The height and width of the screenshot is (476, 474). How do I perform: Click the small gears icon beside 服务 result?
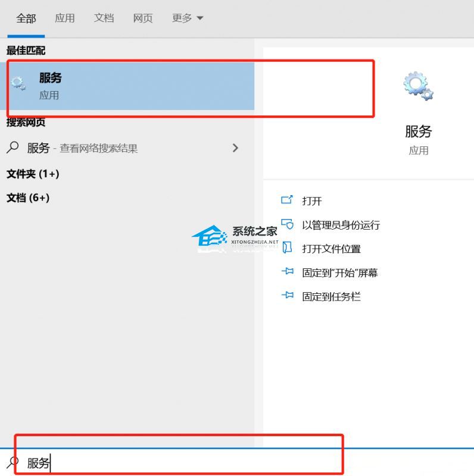[18, 83]
